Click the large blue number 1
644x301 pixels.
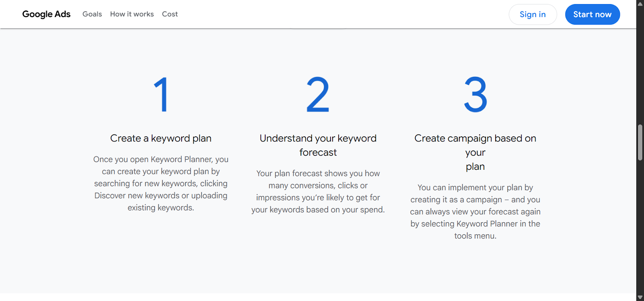pos(161,95)
